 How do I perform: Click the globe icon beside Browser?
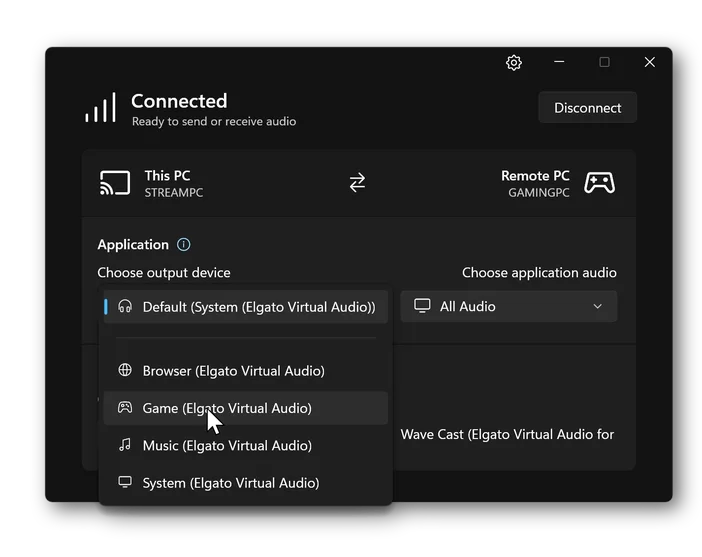(125, 370)
